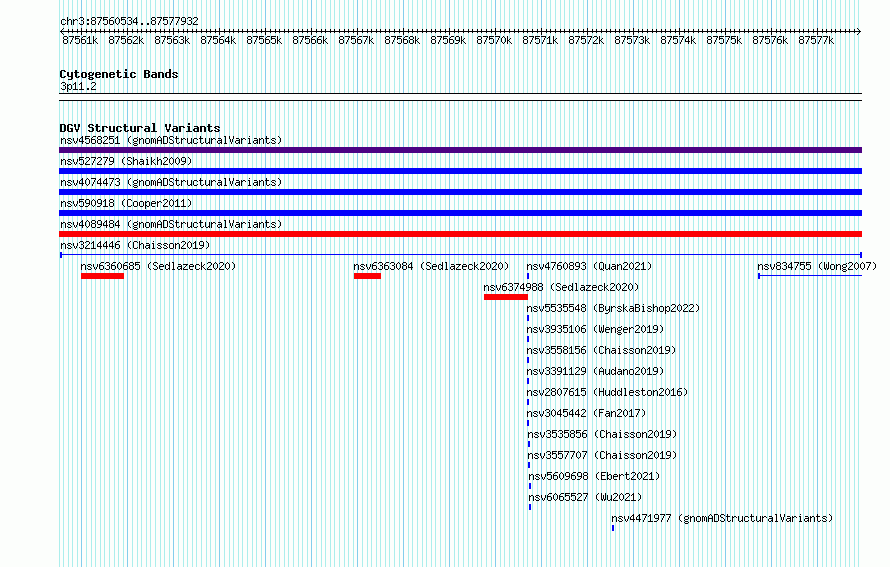Click nsv6360685 (Sedlazeck2020) label
This screenshot has height=567, width=890.
[x=158, y=266]
